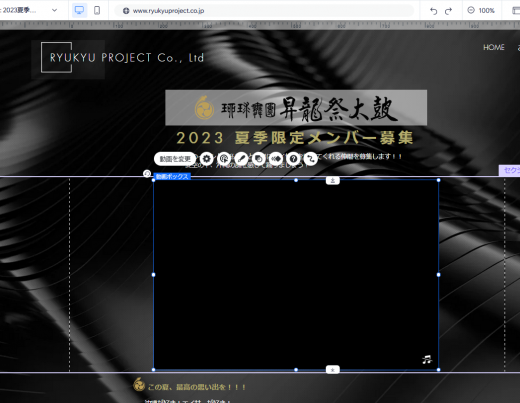Open the design paintbrush icon
The image size is (520, 403).
pyautogui.click(x=241, y=159)
